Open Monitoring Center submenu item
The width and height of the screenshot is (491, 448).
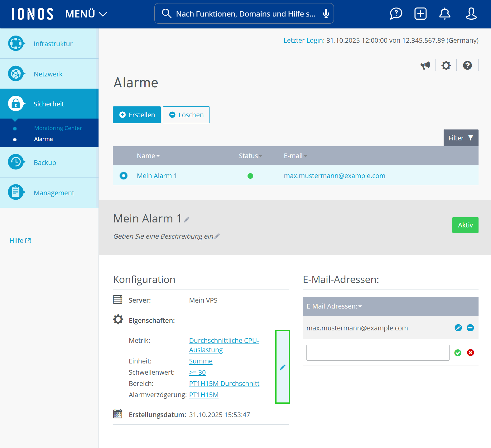click(58, 128)
